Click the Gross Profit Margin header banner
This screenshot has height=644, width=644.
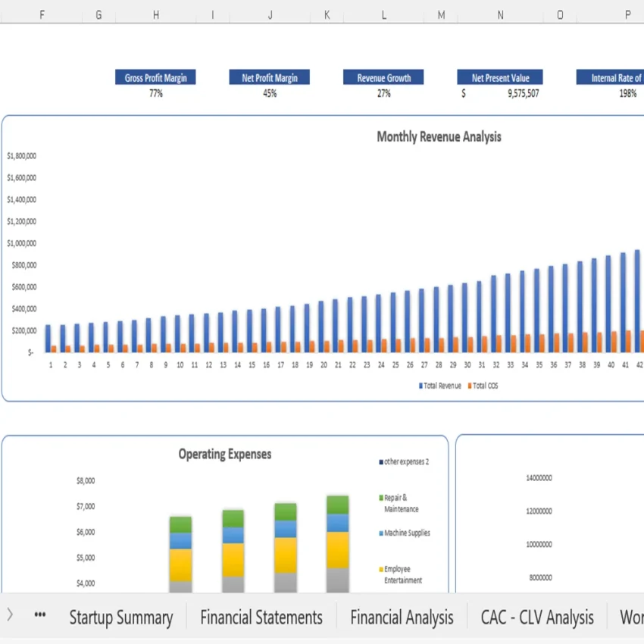point(155,77)
